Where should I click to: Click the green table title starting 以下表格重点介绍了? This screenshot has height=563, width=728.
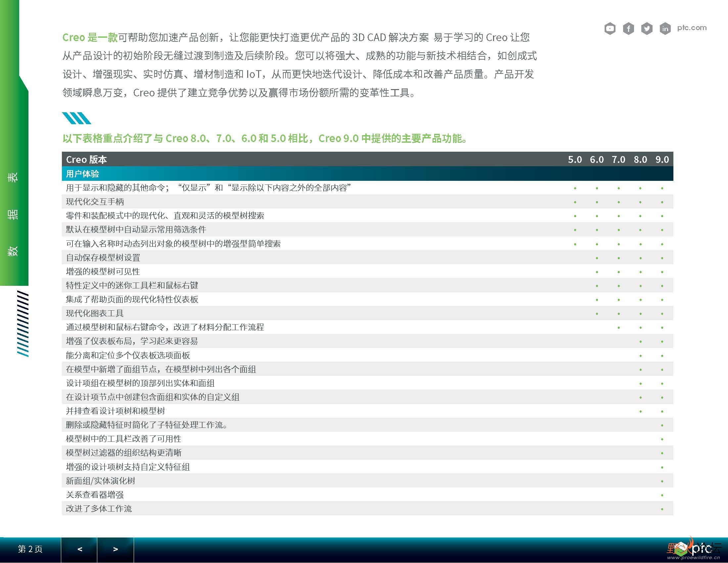tap(265, 138)
